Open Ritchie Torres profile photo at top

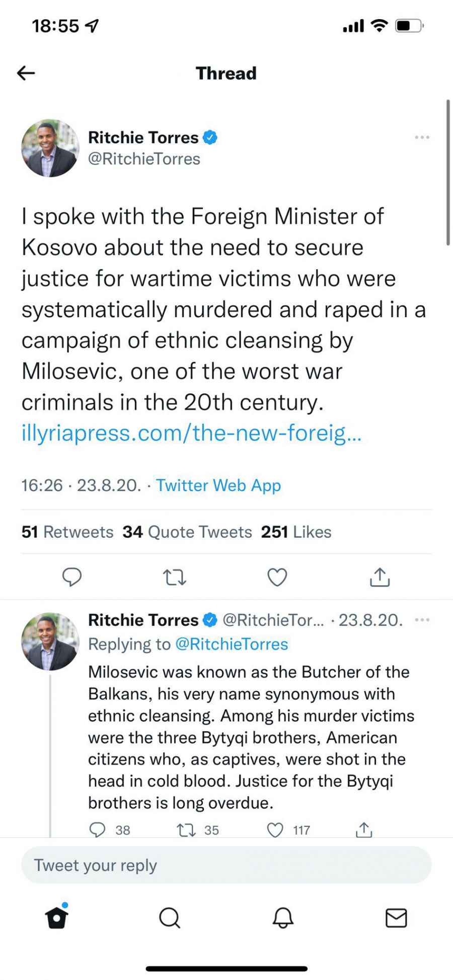(x=50, y=148)
